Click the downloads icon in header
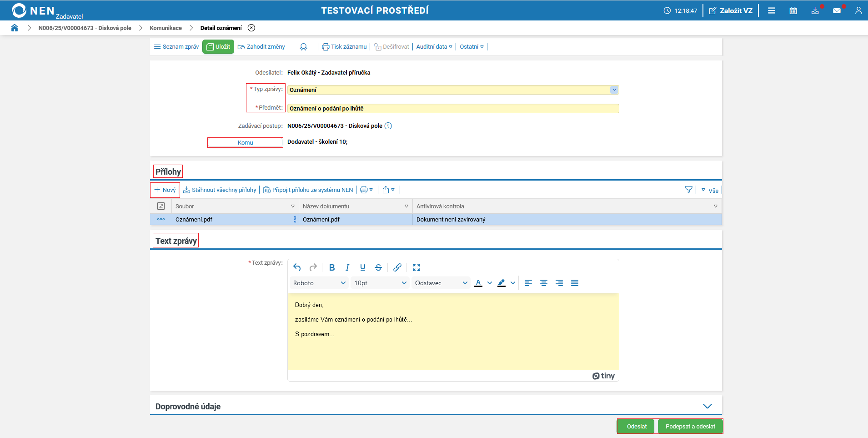The height and width of the screenshot is (438, 868). coord(815,10)
